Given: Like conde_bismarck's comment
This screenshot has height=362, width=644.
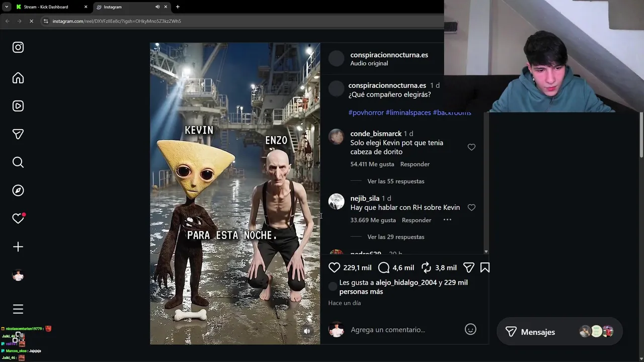Looking at the screenshot, I should (471, 147).
